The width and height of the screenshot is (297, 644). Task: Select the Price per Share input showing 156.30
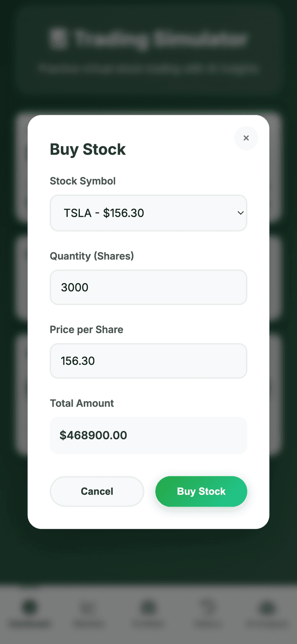148,361
